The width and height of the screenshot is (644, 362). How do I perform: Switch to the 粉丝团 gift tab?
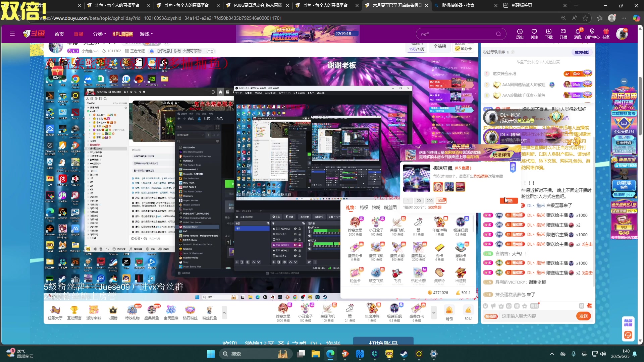pyautogui.click(x=390, y=207)
